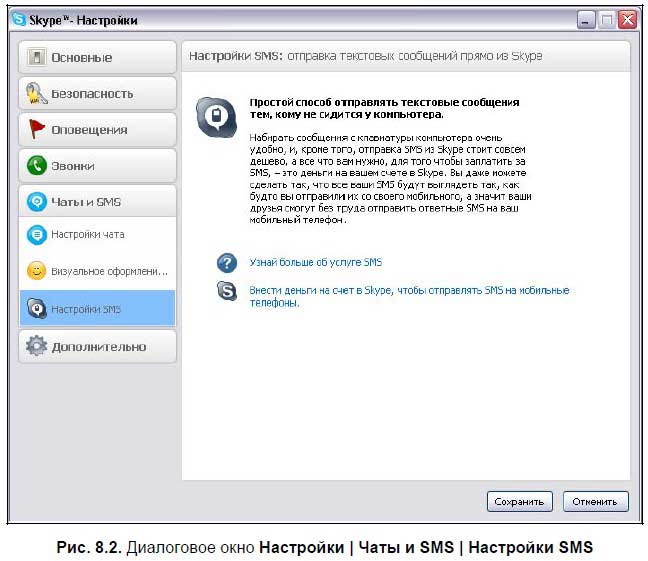Click the Skype logo in title bar
Screen dimensions: 648x561
coord(18,20)
